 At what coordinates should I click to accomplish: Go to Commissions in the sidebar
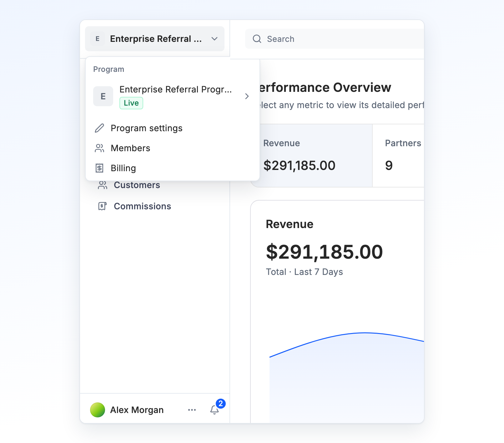tap(143, 206)
